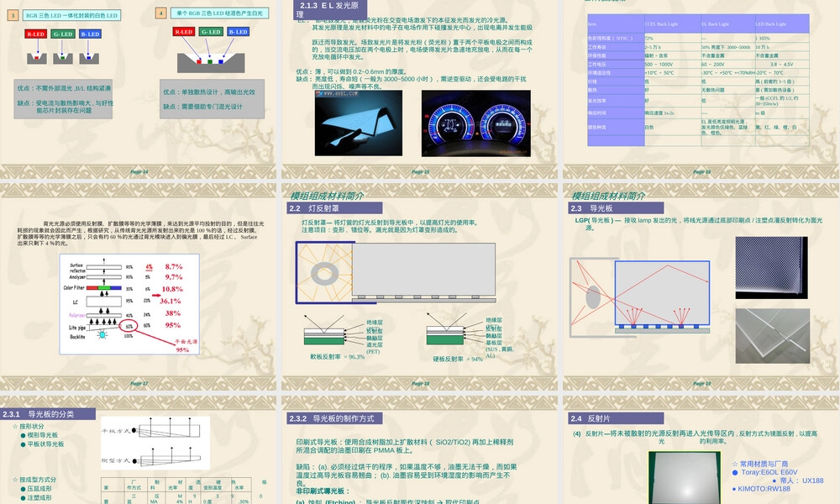The image size is (840, 504).
Task: Click the '2.2 灯反射罩' heading bar
Action: tap(334, 208)
